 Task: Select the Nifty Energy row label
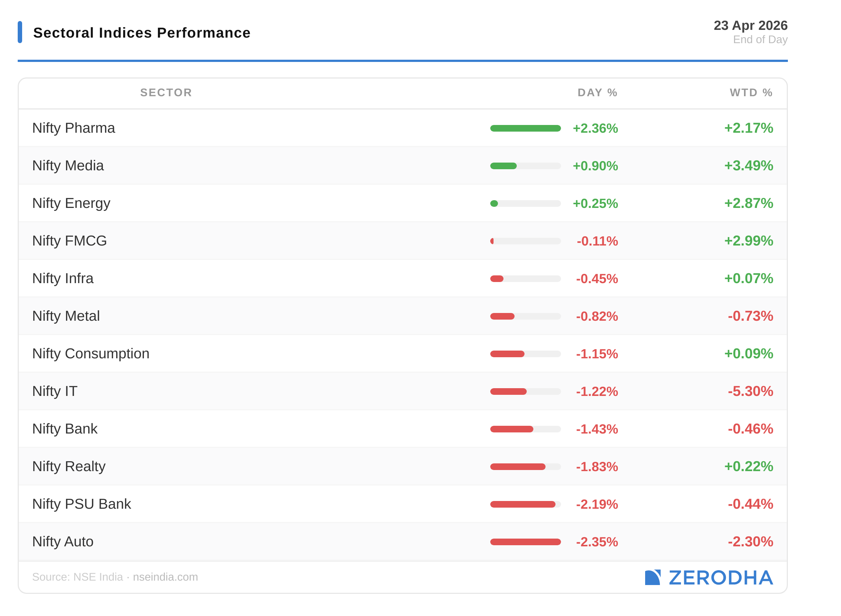pyautogui.click(x=71, y=203)
